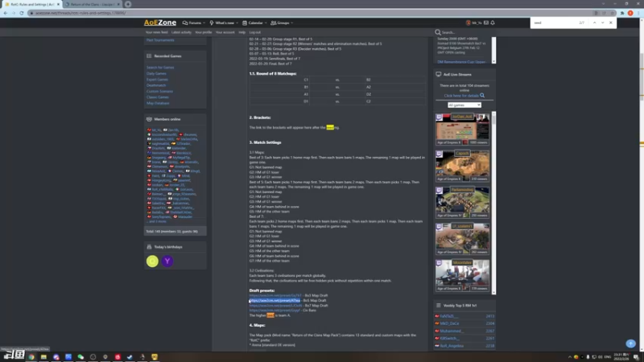Open WeChat from the taskbar
This screenshot has width=644, height=362.
point(80,357)
